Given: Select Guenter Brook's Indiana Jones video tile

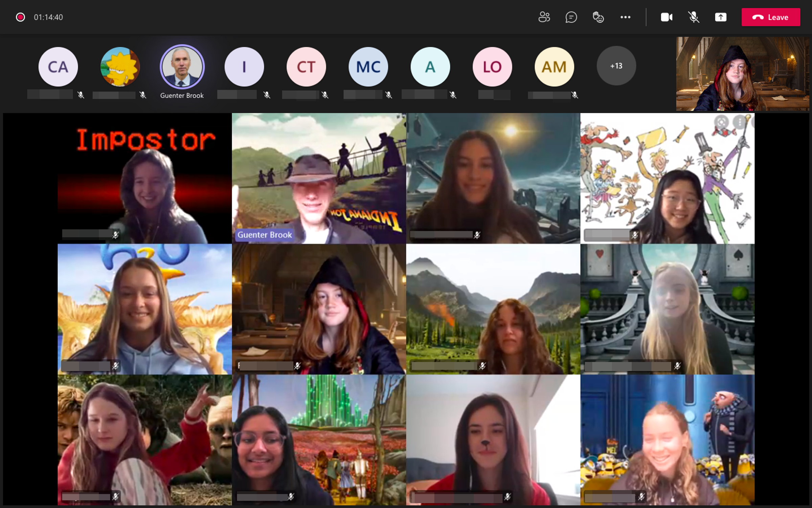Looking at the screenshot, I should click(x=319, y=178).
